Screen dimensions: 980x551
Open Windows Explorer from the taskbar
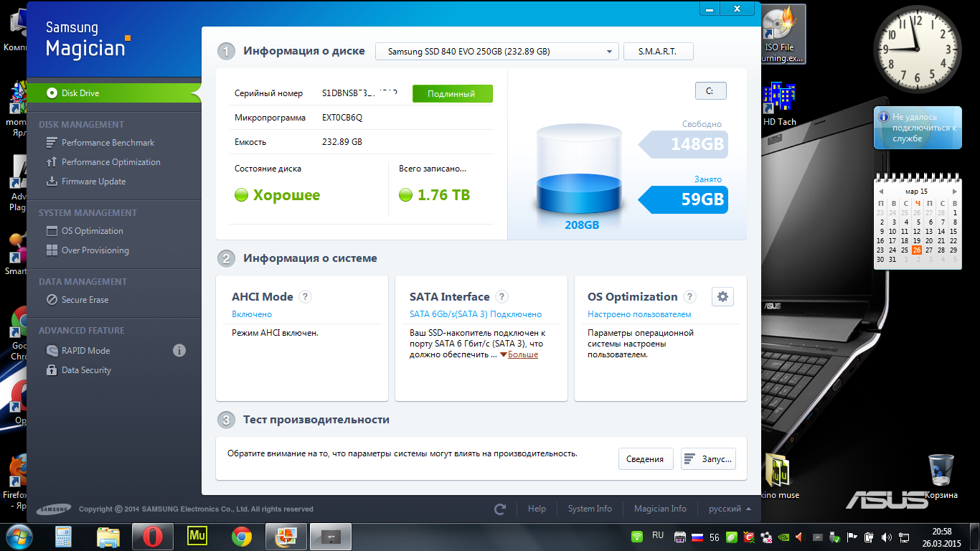pos(108,536)
